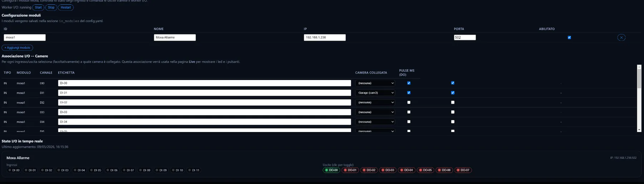
Task: Toggle output DO-03
Action: pos(388,170)
